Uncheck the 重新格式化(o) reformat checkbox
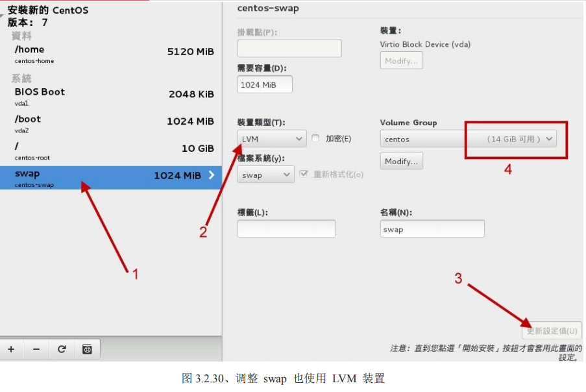The width and height of the screenshot is (586, 392). (x=303, y=173)
